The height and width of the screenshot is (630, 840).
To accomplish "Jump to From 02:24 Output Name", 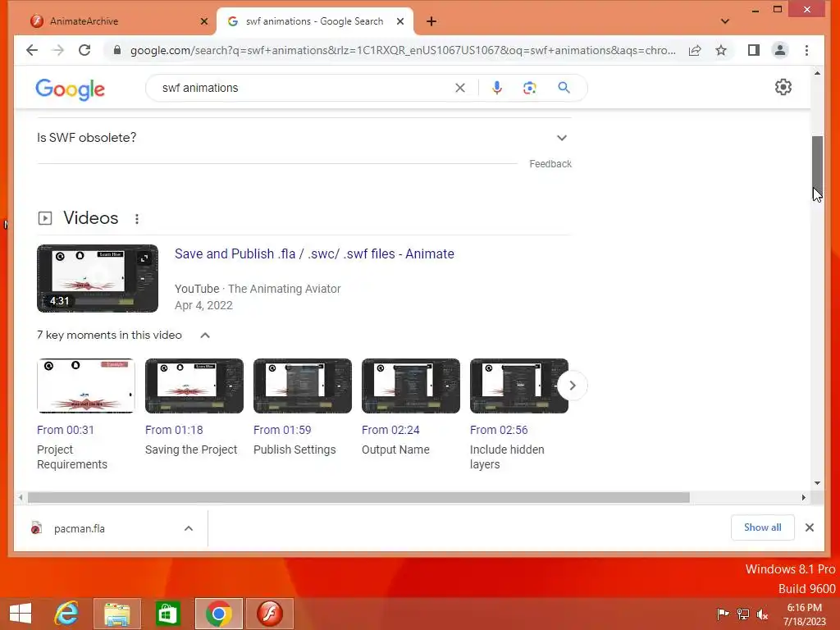I will pyautogui.click(x=390, y=430).
